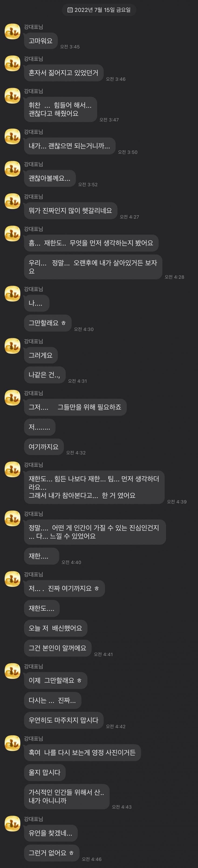Viewport: 198px width, 868px height.
Task: Click the message 우연히도 마주치지 맙시다
Action: click(64, 720)
